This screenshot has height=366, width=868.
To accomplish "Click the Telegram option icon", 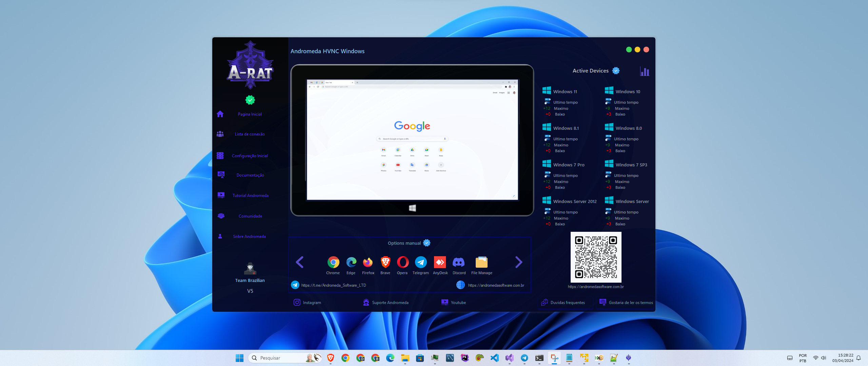I will point(421,262).
